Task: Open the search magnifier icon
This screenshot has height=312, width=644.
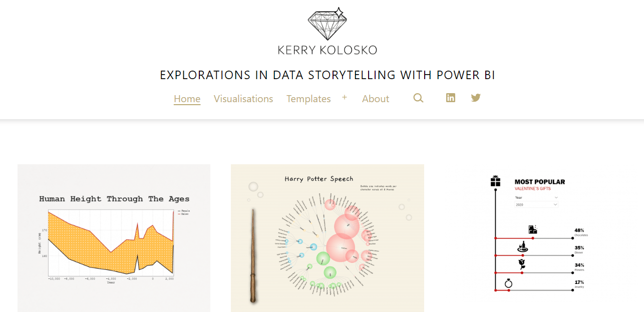Action: [x=418, y=98]
